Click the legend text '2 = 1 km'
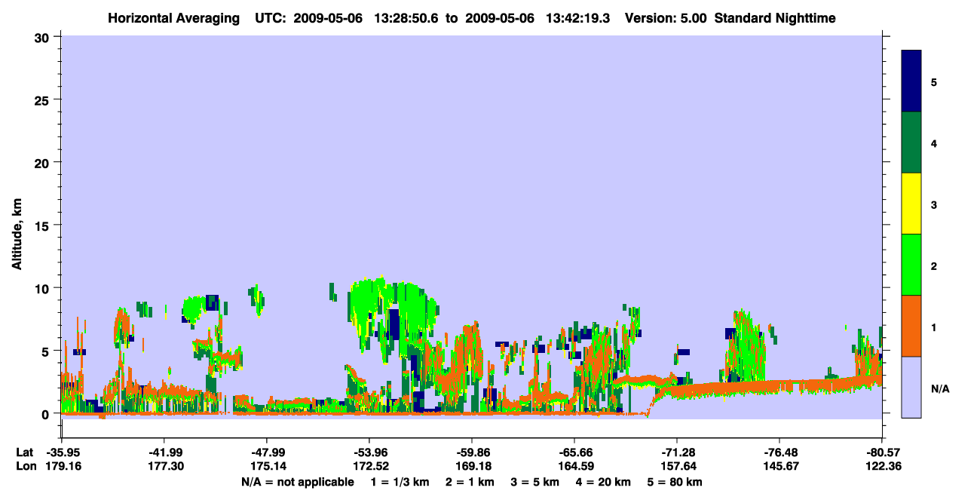 click(x=469, y=482)
